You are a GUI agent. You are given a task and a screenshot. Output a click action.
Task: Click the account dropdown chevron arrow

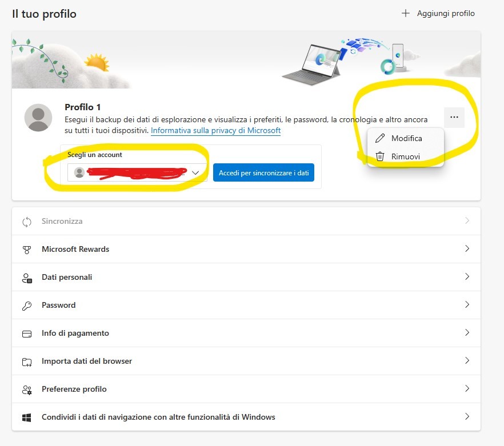pyautogui.click(x=195, y=173)
